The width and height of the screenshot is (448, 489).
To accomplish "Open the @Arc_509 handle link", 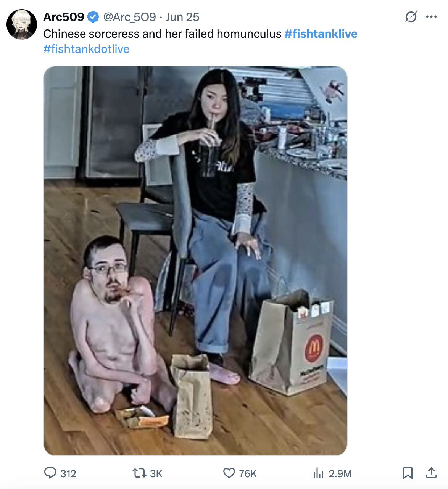I will click(130, 17).
